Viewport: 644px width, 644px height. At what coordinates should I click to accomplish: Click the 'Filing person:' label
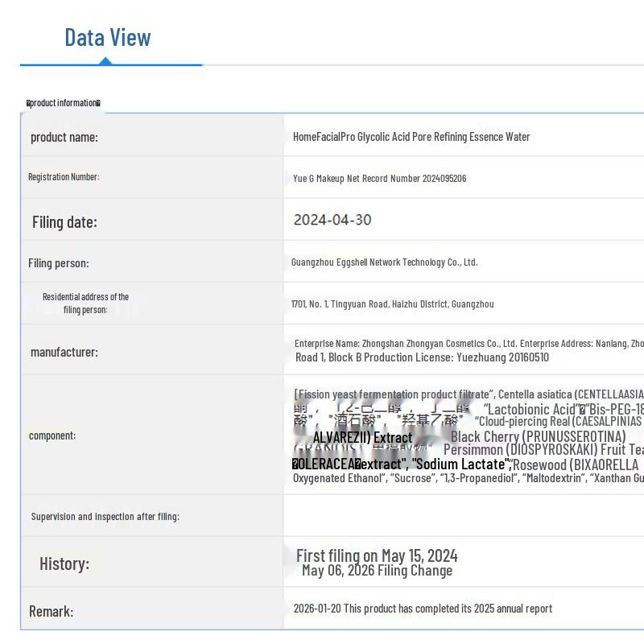(58, 263)
